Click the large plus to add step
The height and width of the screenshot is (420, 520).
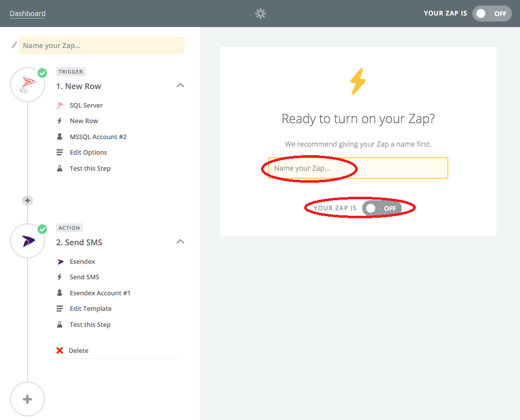pos(28,399)
